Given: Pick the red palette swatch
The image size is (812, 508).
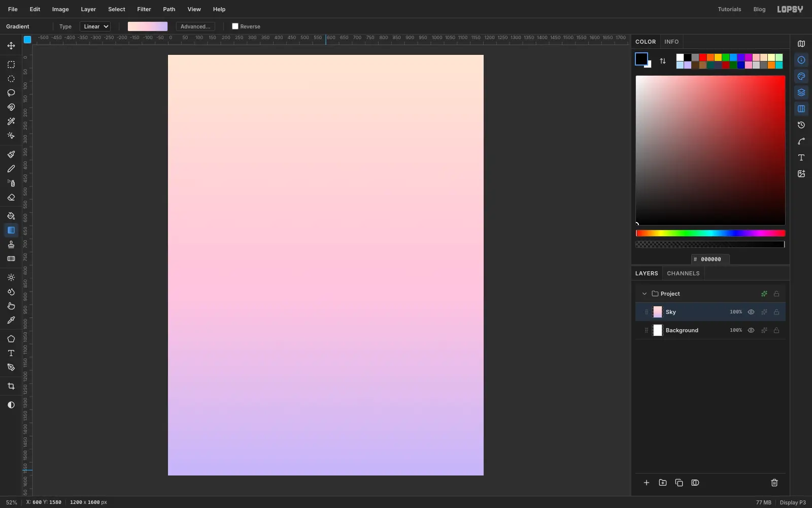Looking at the screenshot, I should tap(703, 57).
